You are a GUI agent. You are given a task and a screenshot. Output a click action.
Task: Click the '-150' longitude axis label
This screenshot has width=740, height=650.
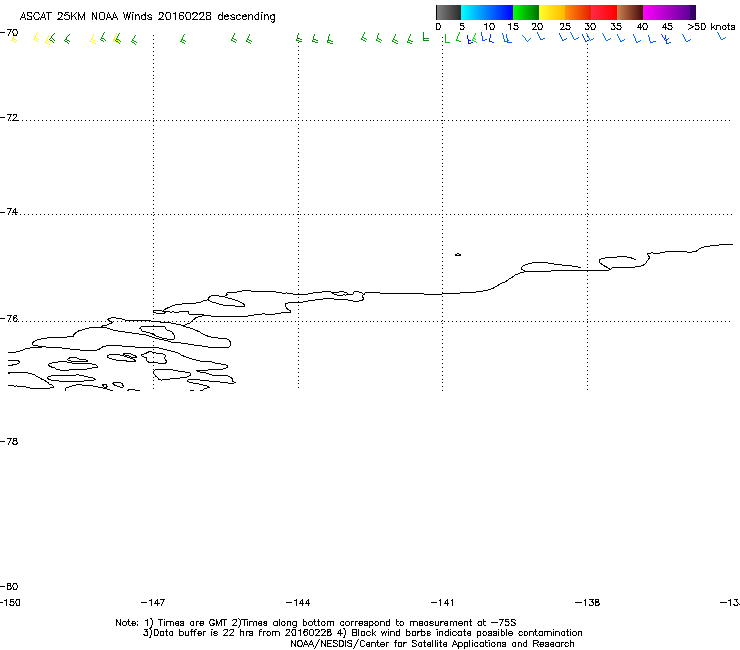(x=10, y=603)
